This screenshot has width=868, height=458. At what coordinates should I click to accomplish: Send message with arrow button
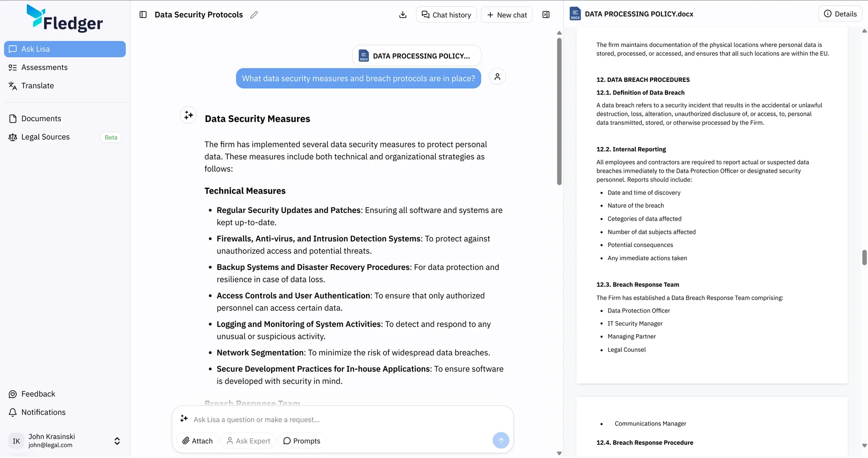[500, 440]
